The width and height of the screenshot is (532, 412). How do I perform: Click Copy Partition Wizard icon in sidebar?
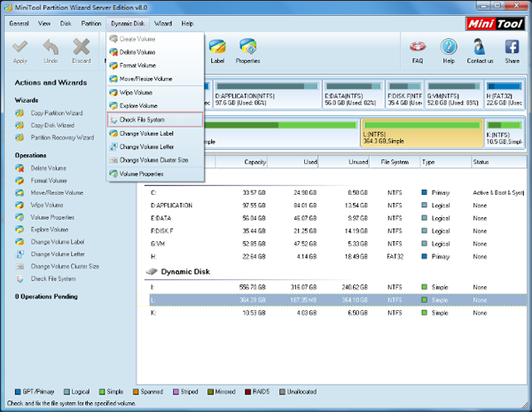(x=20, y=113)
